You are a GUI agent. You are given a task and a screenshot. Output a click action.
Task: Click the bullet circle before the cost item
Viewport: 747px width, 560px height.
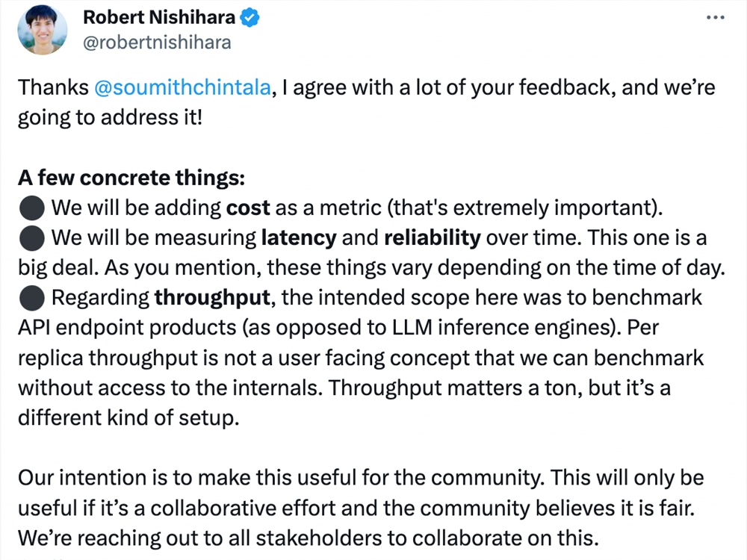pos(32,208)
